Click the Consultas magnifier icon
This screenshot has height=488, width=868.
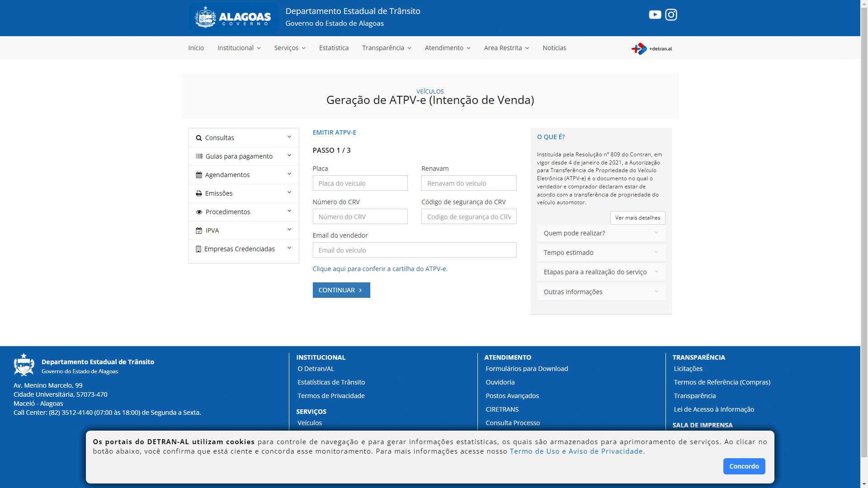[199, 138]
